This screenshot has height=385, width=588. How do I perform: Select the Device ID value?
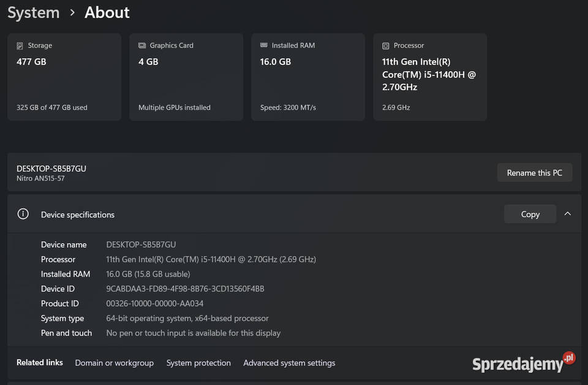tap(185, 289)
